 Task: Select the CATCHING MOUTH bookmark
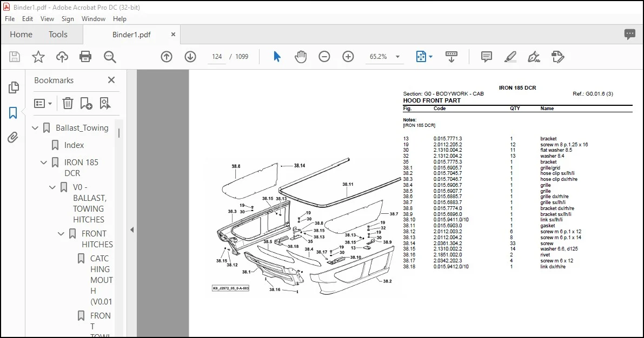tap(101, 280)
